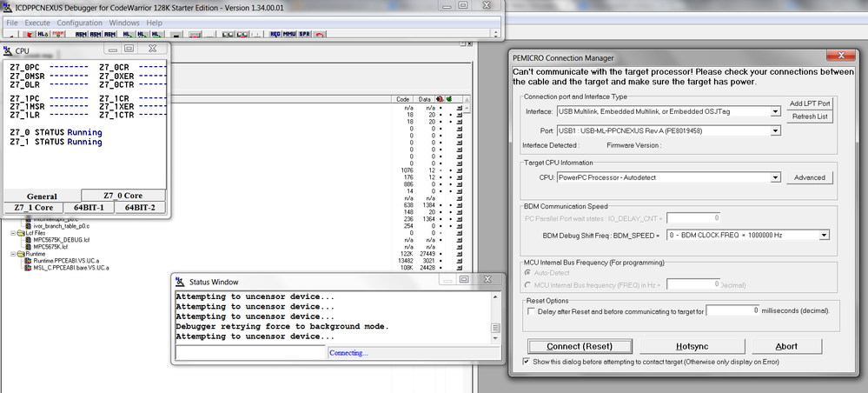Click the popup icon on the 1076 12 row

point(460,170)
